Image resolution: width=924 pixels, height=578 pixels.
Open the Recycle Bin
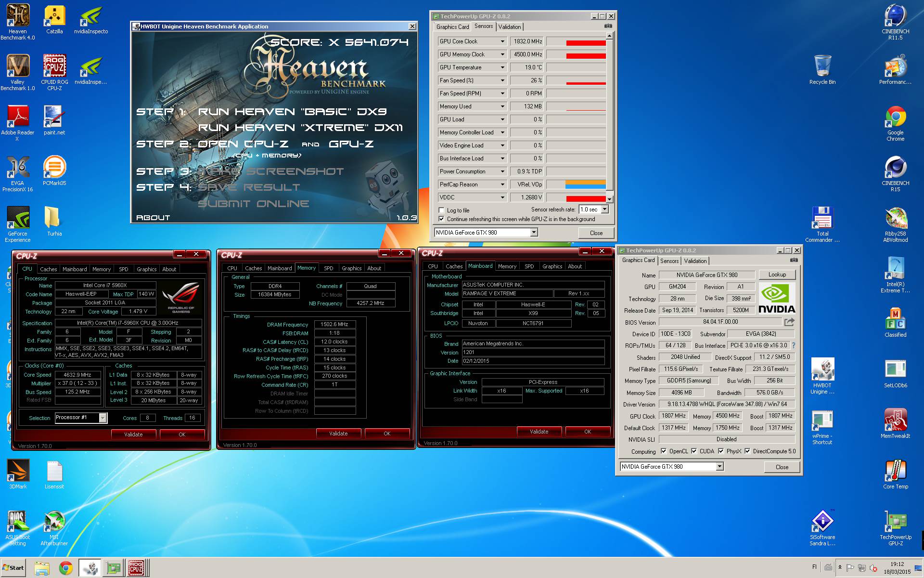pos(822,69)
